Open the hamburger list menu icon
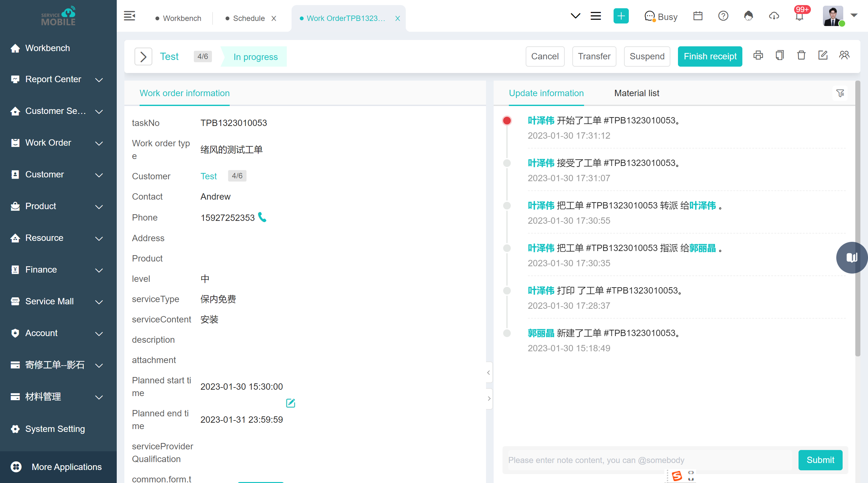 click(595, 16)
